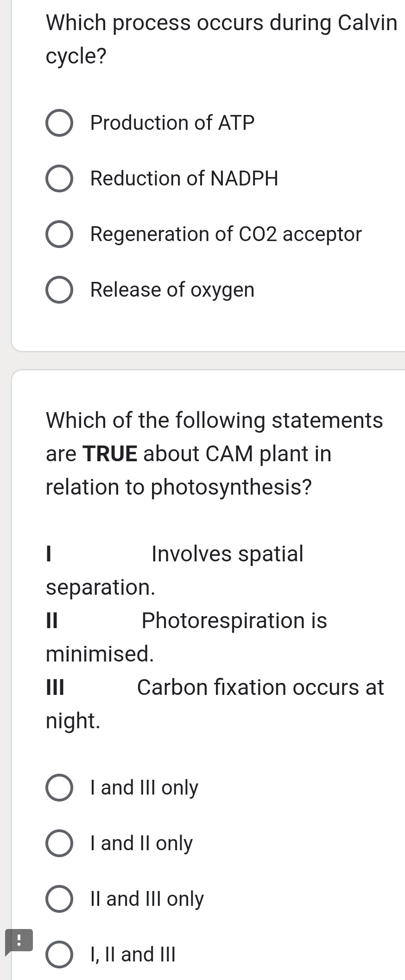Click the bolded word TRUE
Image resolution: width=405 pixels, height=980 pixels.
[x=109, y=453]
